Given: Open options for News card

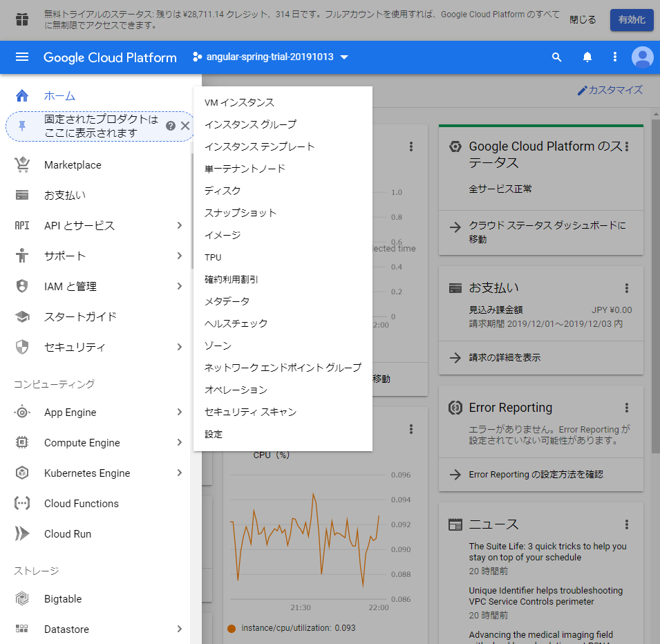Looking at the screenshot, I should 627,524.
